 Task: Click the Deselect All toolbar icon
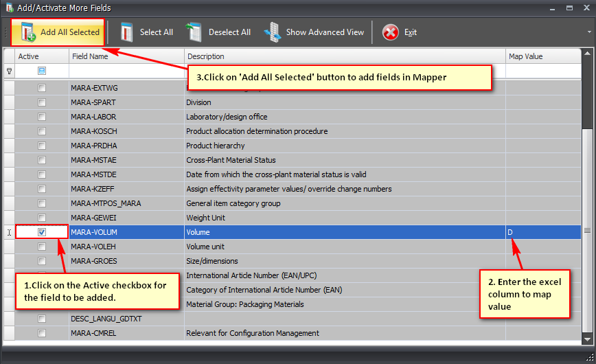pyautogui.click(x=194, y=32)
